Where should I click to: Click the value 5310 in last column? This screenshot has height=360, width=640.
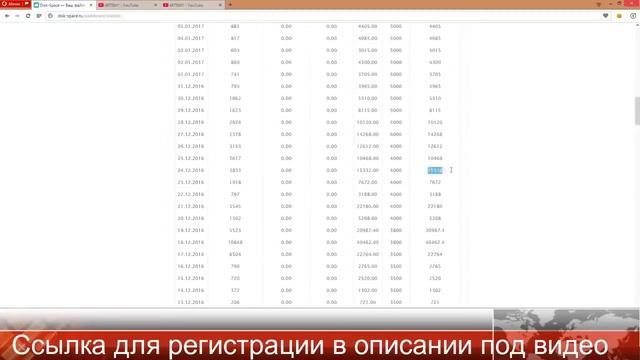point(435,98)
